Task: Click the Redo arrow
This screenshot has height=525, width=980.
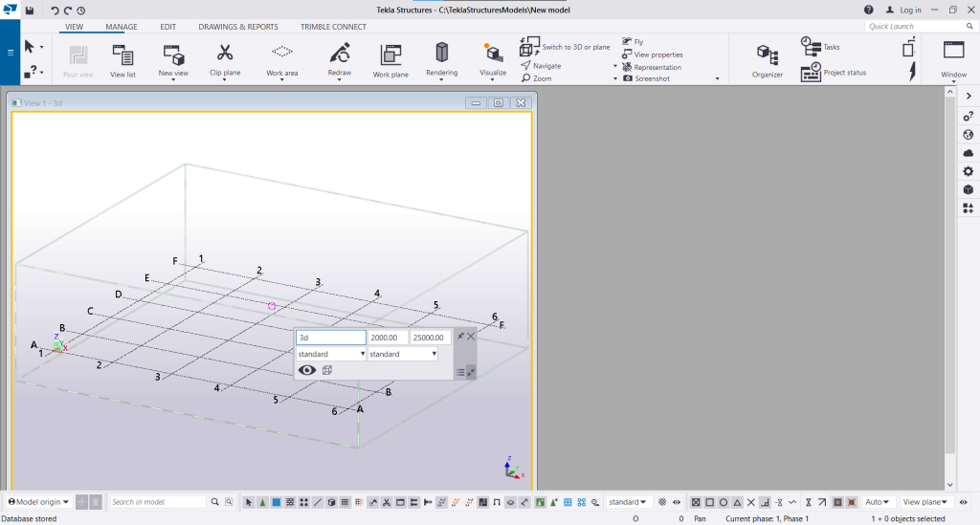Action: click(68, 10)
